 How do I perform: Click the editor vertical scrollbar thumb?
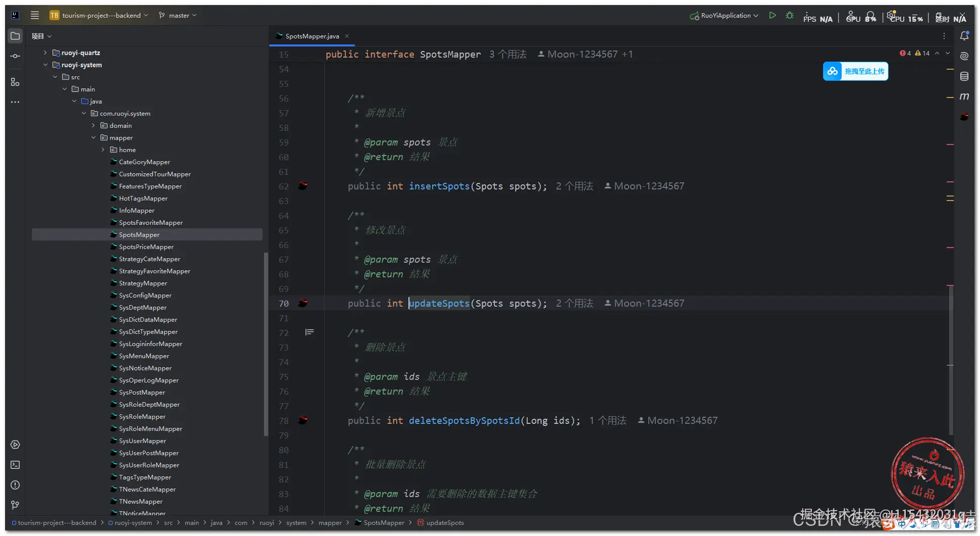(x=951, y=360)
